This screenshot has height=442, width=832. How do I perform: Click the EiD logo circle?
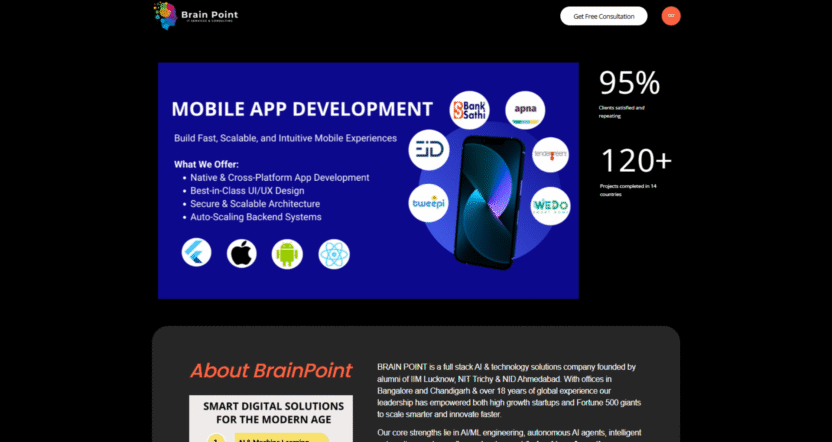point(431,149)
